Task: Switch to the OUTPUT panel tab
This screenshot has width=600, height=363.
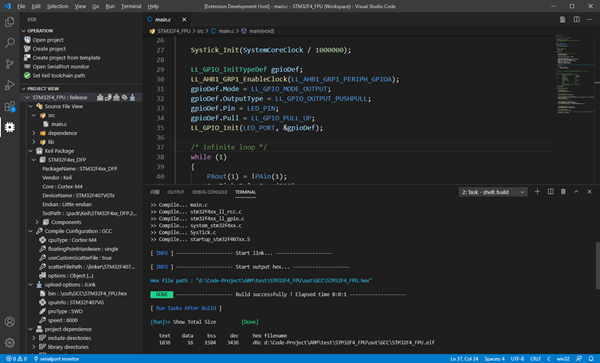Action: pos(176,192)
